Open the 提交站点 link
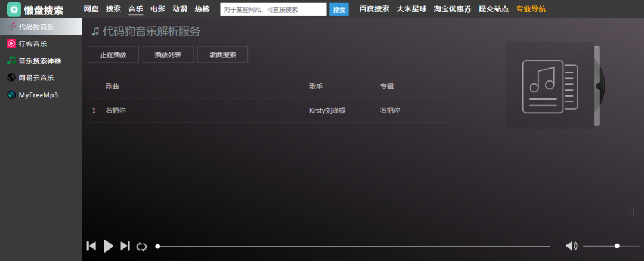This screenshot has width=644, height=261. [494, 8]
